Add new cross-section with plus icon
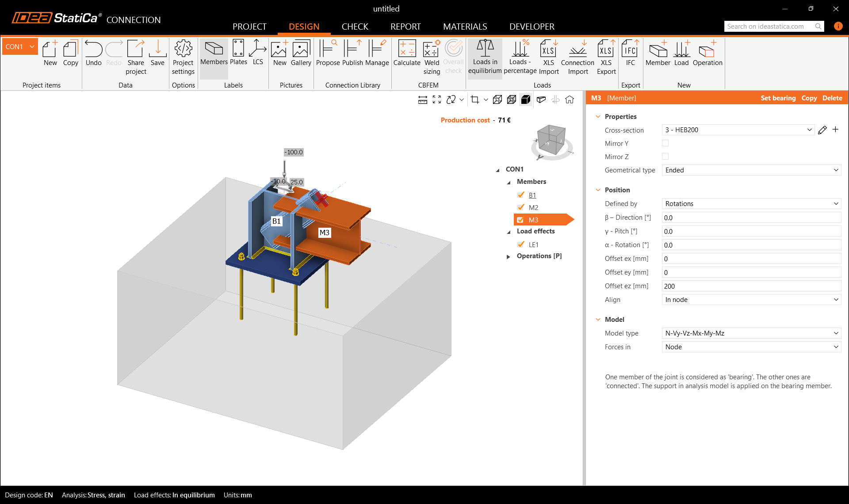Image resolution: width=849 pixels, height=504 pixels. pos(835,130)
